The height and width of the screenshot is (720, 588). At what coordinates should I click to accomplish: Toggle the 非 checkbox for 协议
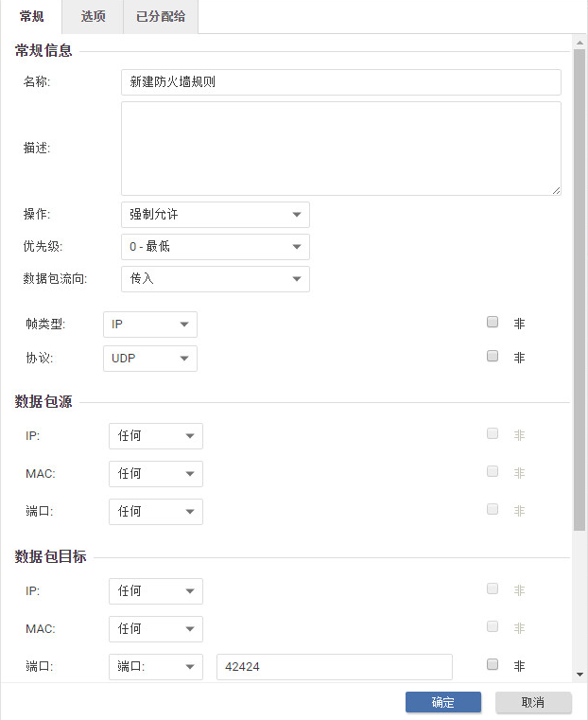coord(493,357)
